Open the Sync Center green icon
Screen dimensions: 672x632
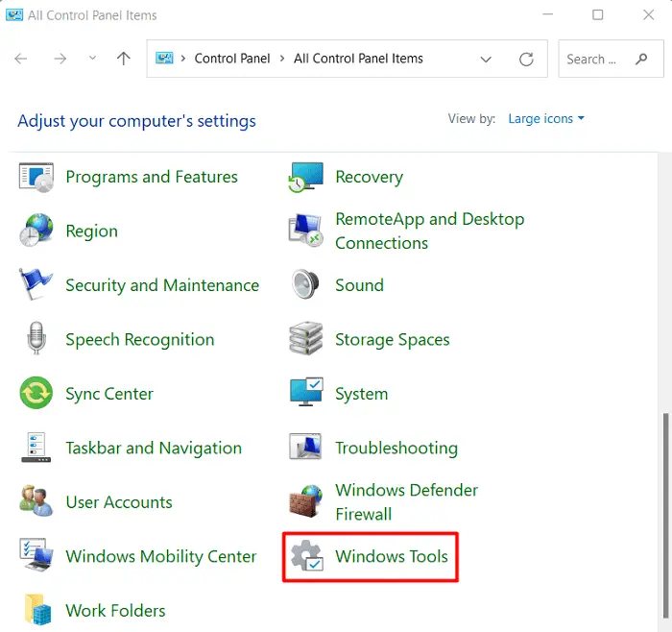tap(36, 393)
